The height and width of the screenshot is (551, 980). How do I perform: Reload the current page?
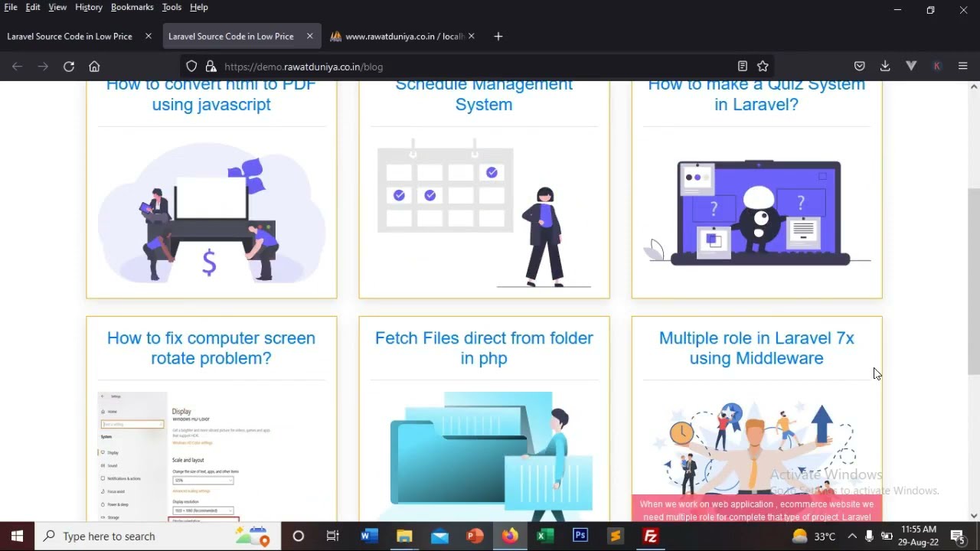(69, 67)
